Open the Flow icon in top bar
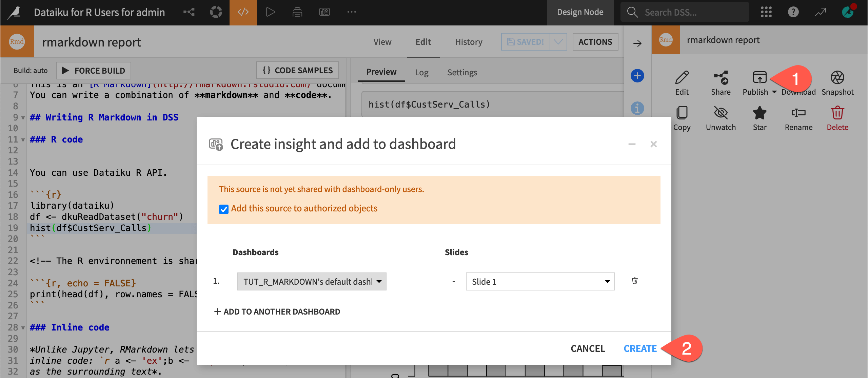 189,12
